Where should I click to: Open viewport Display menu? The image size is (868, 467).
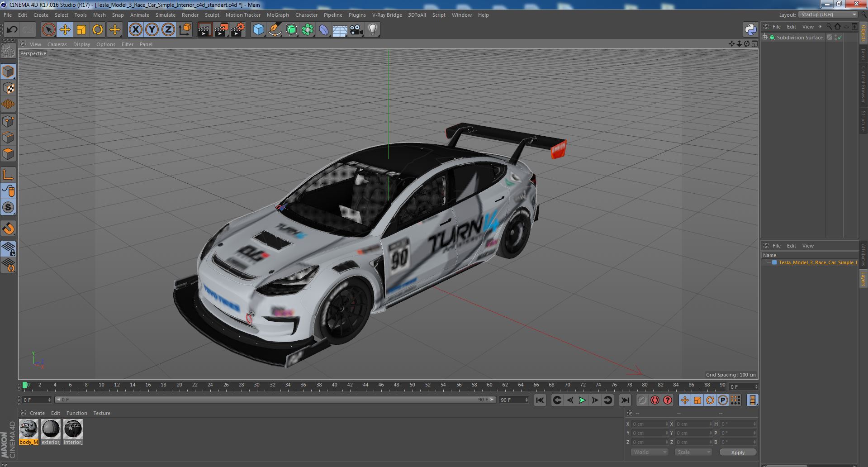(81, 44)
